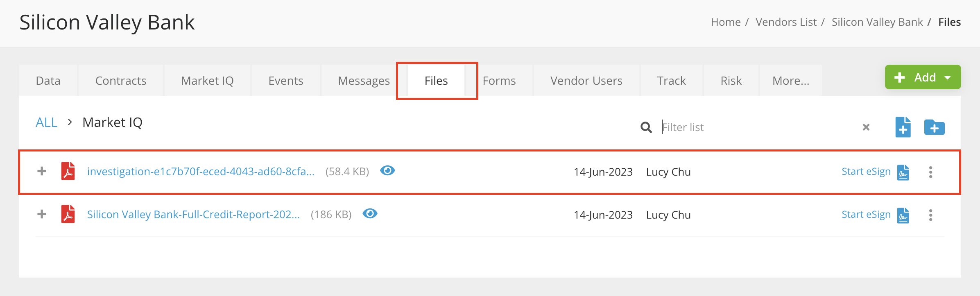Open the Vendor Users tab
This screenshot has width=980, height=296.
(586, 81)
